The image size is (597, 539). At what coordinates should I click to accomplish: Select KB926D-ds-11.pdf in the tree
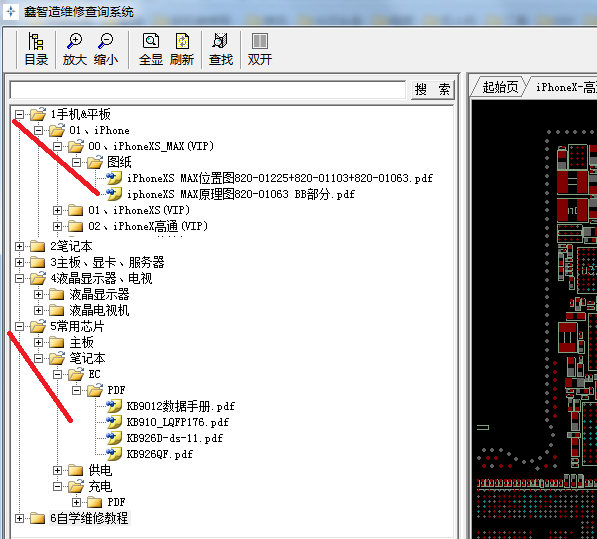coord(174,438)
